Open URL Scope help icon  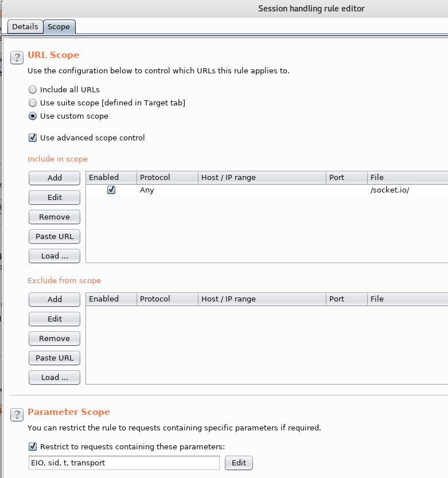(x=17, y=58)
